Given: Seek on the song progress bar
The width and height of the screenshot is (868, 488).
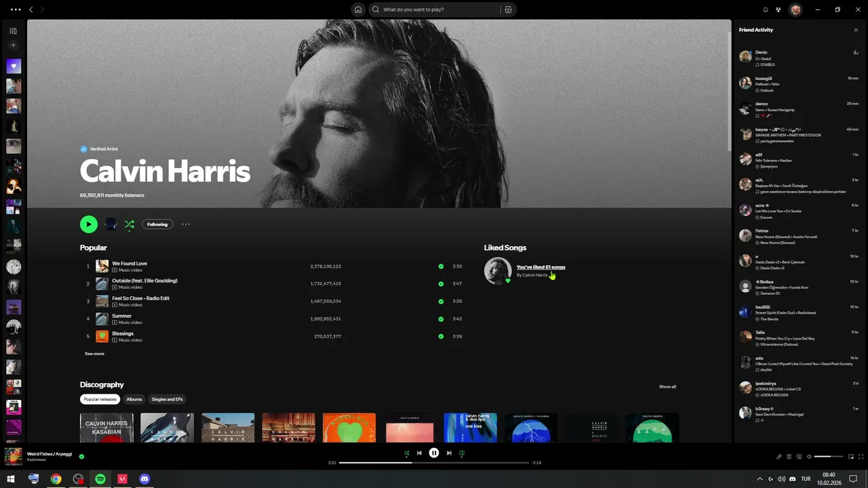Looking at the screenshot, I should point(434,462).
